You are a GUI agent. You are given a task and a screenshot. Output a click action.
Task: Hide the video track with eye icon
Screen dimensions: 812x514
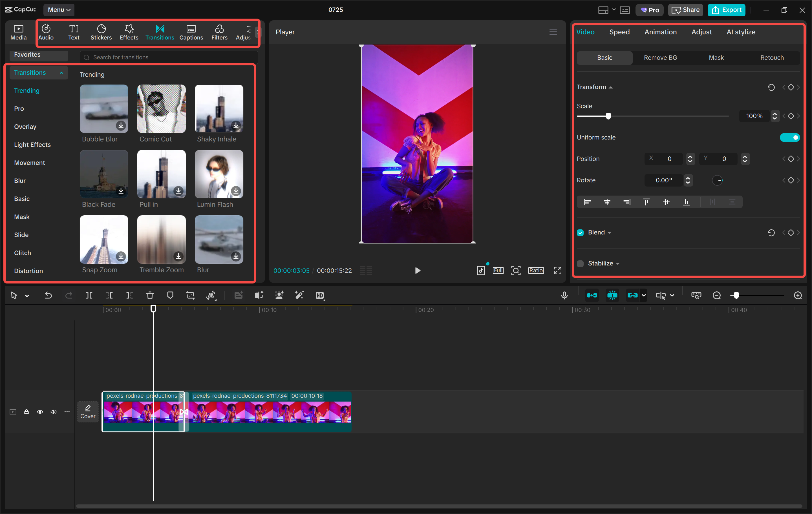[x=40, y=412]
